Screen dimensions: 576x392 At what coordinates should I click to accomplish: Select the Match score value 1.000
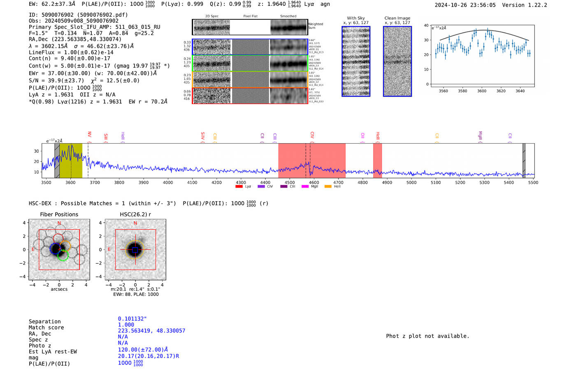(126, 325)
